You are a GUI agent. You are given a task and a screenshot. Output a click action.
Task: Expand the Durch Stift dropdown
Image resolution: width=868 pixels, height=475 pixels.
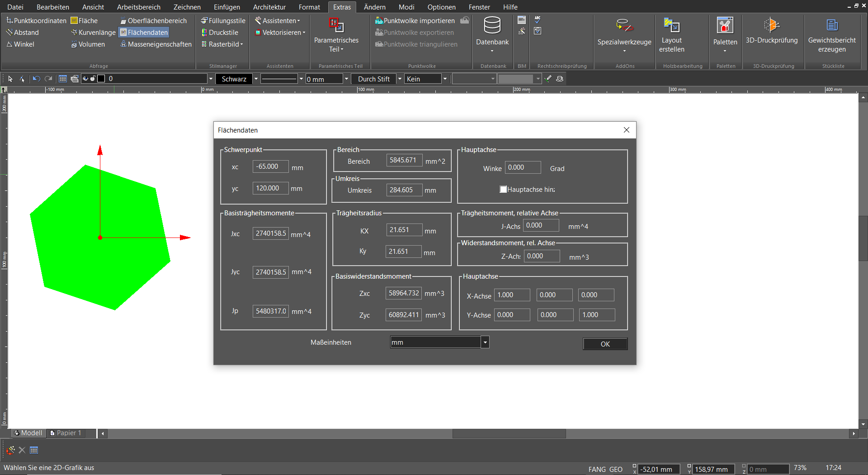tap(400, 79)
